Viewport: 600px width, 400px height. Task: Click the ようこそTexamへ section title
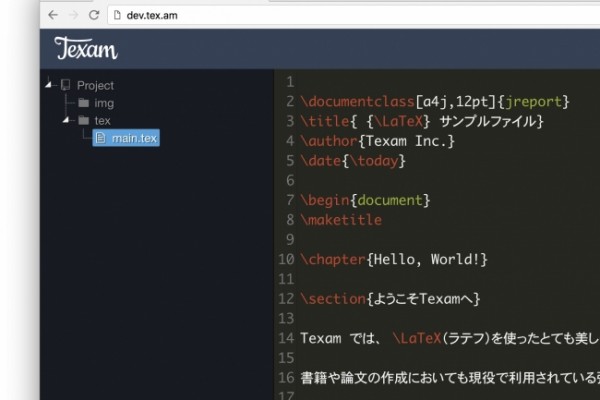click(423, 299)
